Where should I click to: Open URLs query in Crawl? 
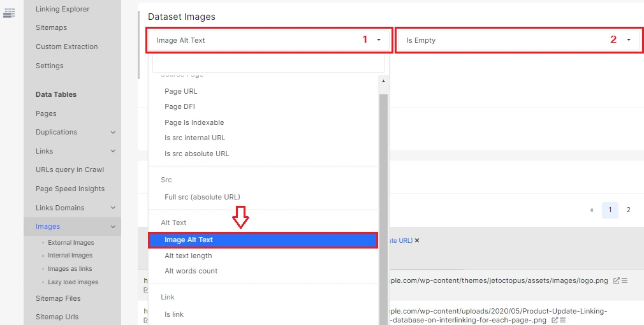70,170
